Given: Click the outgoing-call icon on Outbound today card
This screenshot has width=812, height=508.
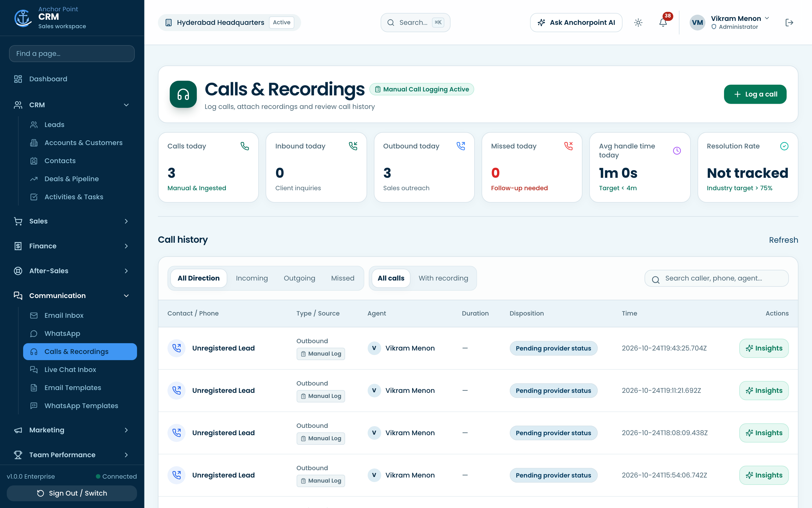Looking at the screenshot, I should click(x=461, y=146).
